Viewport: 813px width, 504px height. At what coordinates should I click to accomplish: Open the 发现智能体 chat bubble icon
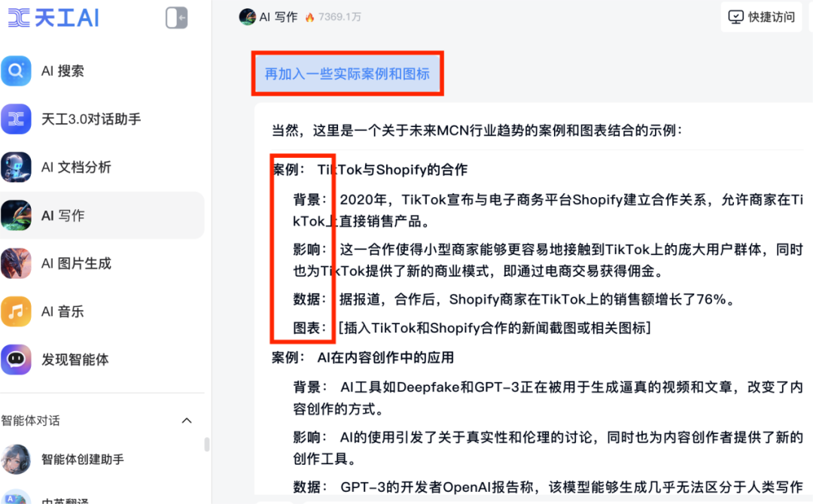click(16, 360)
